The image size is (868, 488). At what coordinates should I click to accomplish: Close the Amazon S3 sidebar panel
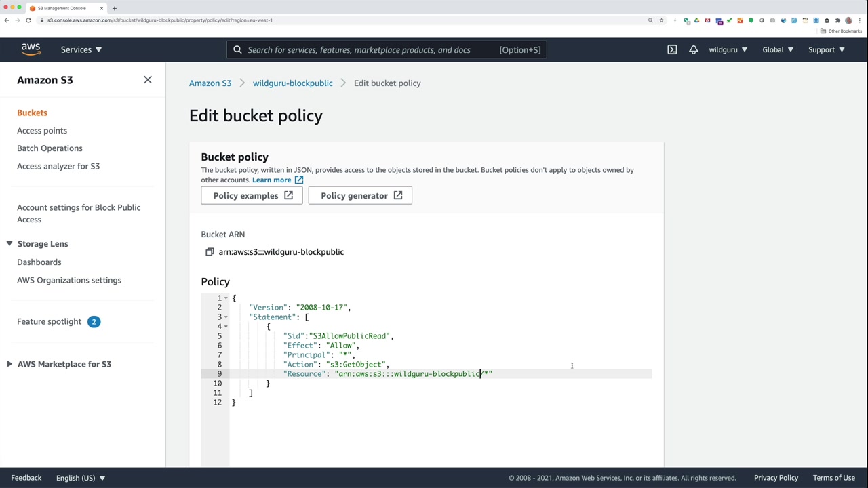click(148, 80)
